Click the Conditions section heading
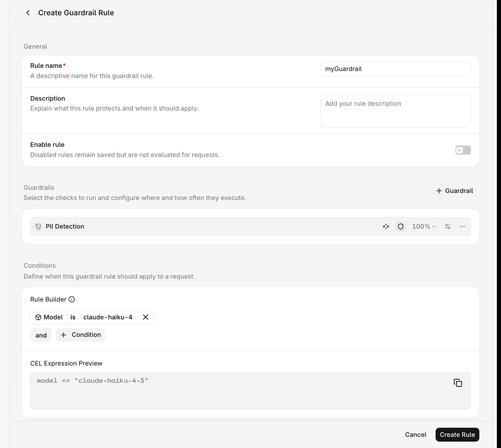The image size is (501, 448). (x=39, y=266)
